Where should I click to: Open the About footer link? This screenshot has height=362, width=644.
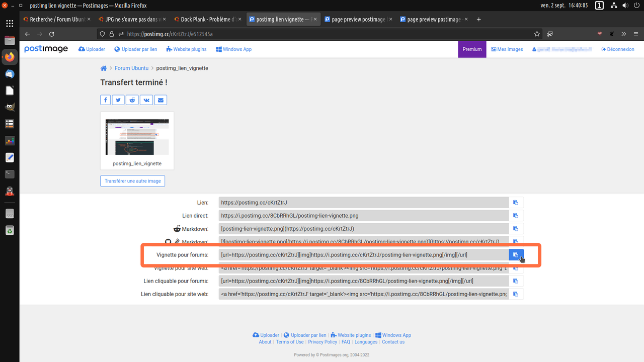point(265,342)
